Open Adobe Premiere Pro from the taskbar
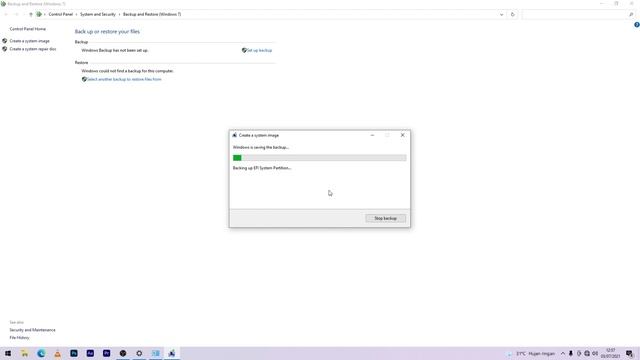 107,353
